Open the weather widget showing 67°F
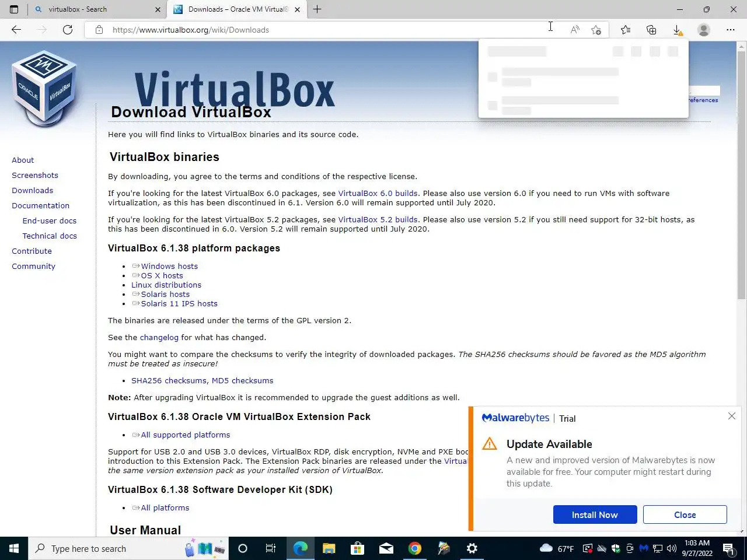 click(557, 548)
